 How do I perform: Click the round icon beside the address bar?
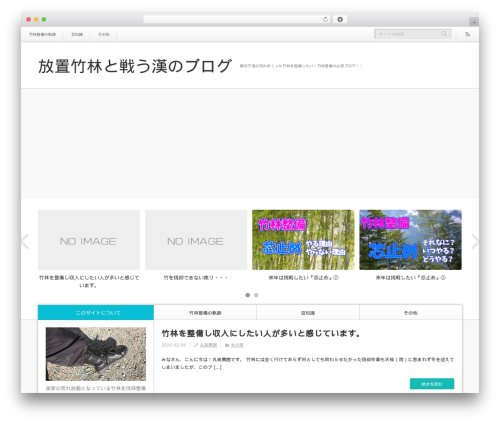[340, 19]
